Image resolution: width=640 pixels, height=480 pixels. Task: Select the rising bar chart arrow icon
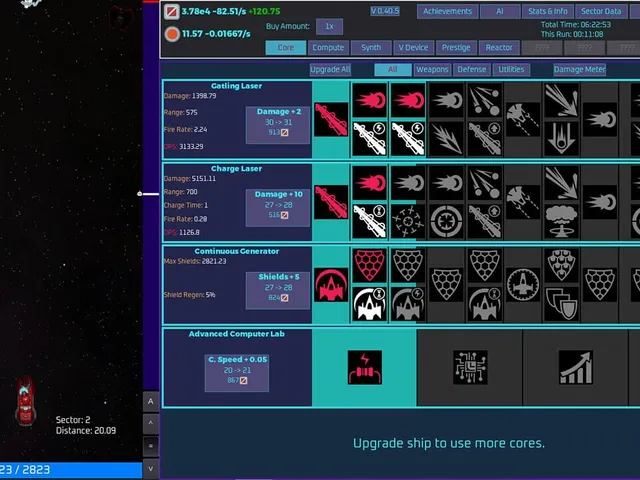coord(576,367)
